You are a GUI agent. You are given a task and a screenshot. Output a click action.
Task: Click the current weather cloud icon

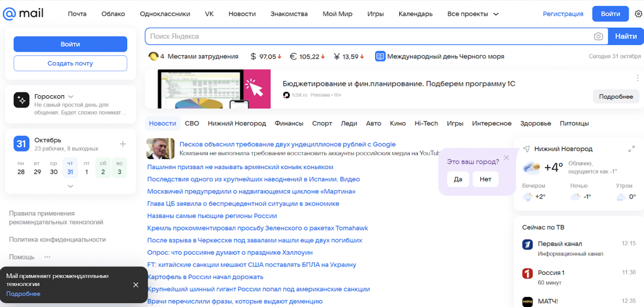(531, 167)
